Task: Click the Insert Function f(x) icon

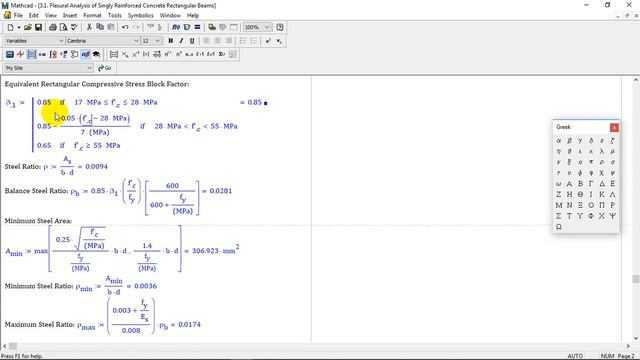Action: click(176, 27)
